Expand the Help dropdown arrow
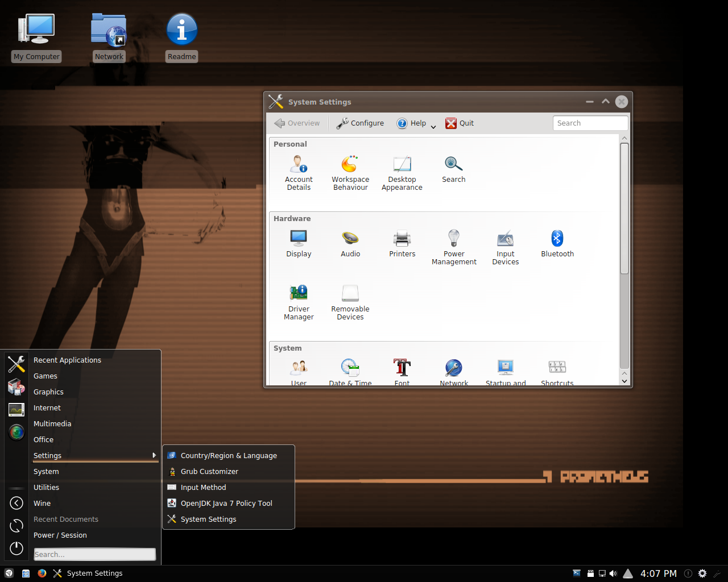The width and height of the screenshot is (728, 582). (x=433, y=127)
